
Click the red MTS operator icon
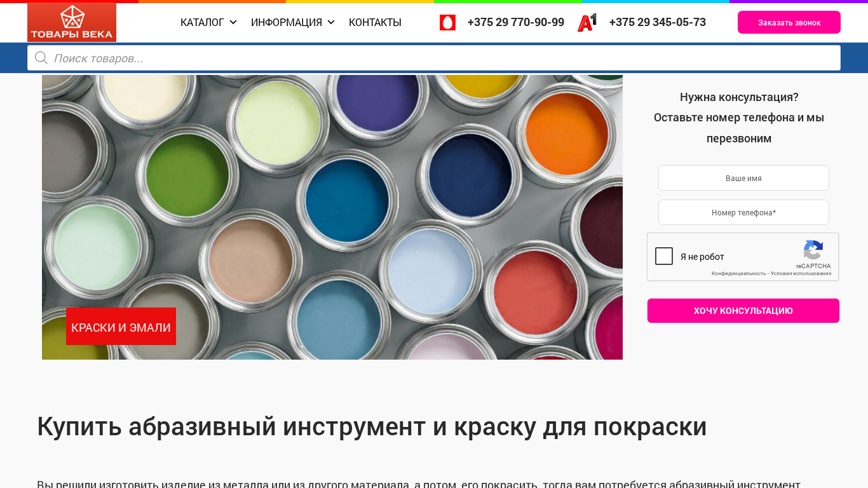coord(447,22)
